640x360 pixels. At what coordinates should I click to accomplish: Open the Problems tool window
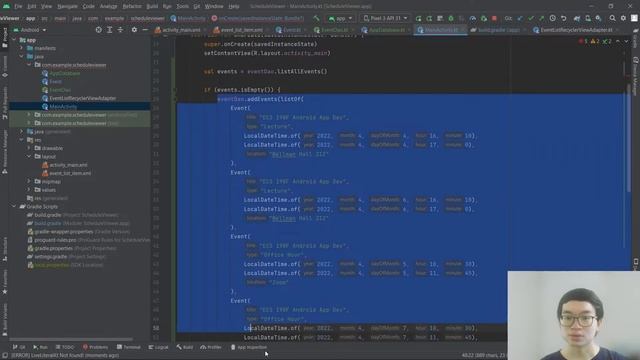coord(95,347)
